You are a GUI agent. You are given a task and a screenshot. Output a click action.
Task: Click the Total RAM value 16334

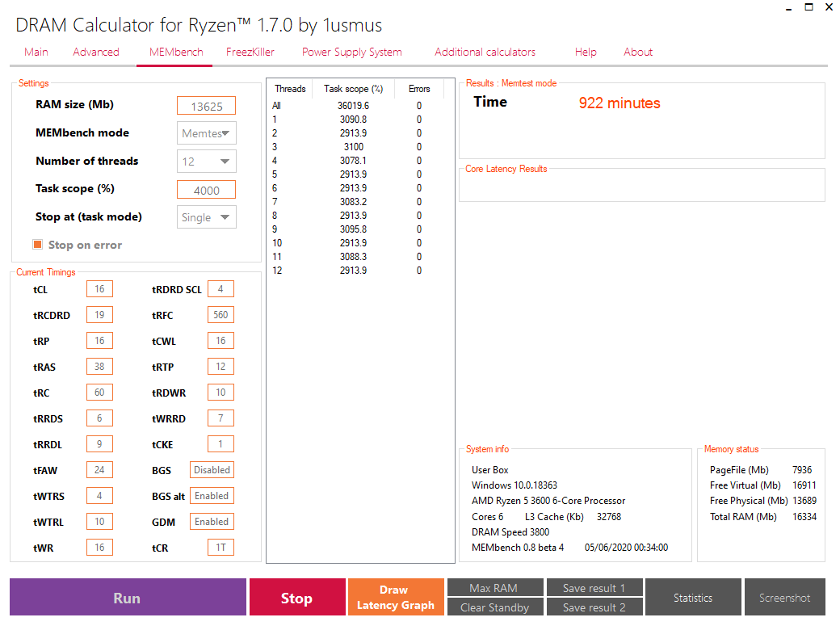[x=804, y=516]
